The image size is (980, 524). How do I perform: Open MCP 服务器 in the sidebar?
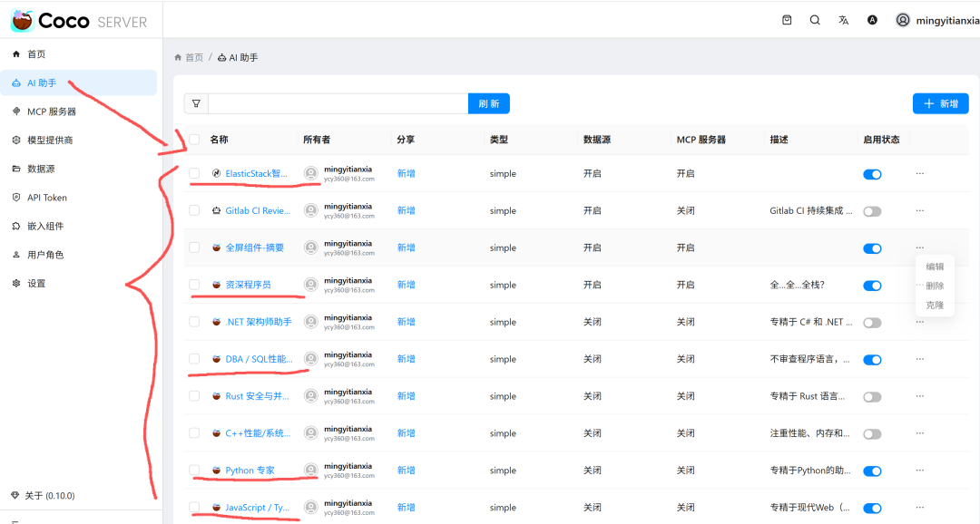point(52,112)
